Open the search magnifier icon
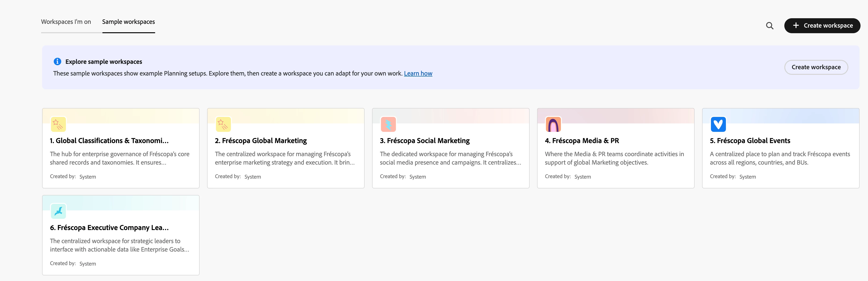This screenshot has width=868, height=281. pyautogui.click(x=770, y=26)
